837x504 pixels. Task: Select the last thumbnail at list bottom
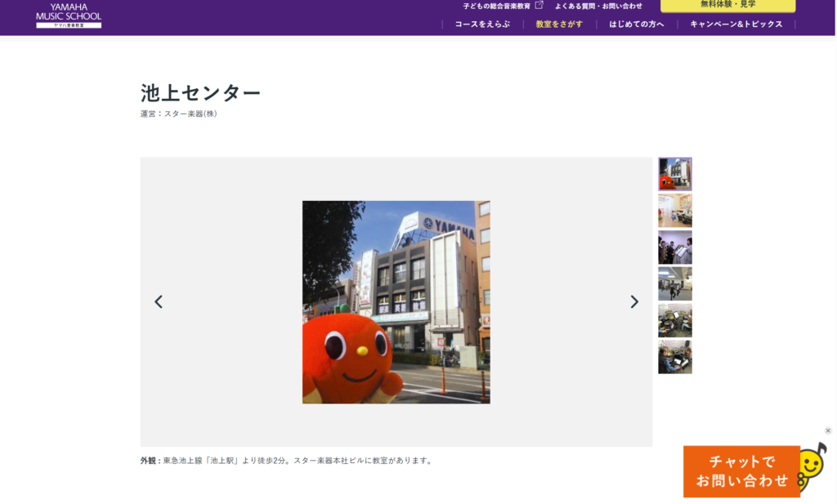tap(674, 357)
